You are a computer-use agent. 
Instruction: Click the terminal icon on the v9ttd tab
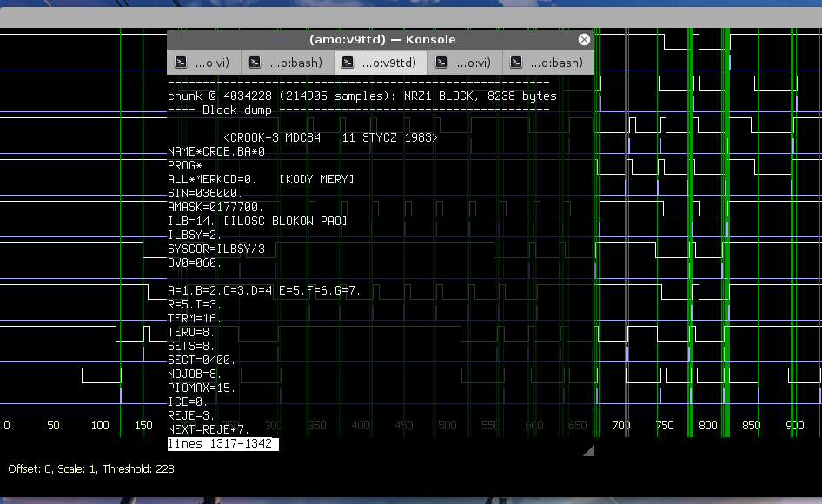click(x=348, y=63)
